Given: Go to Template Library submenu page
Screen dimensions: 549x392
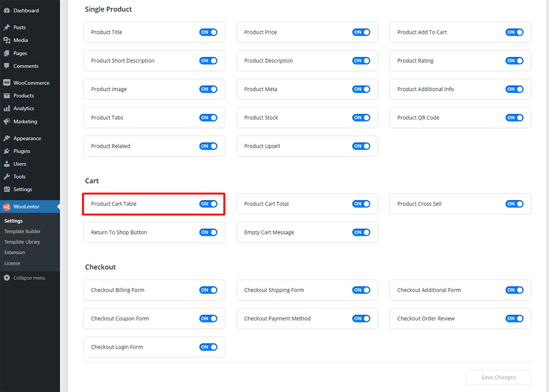Looking at the screenshot, I should tap(22, 242).
